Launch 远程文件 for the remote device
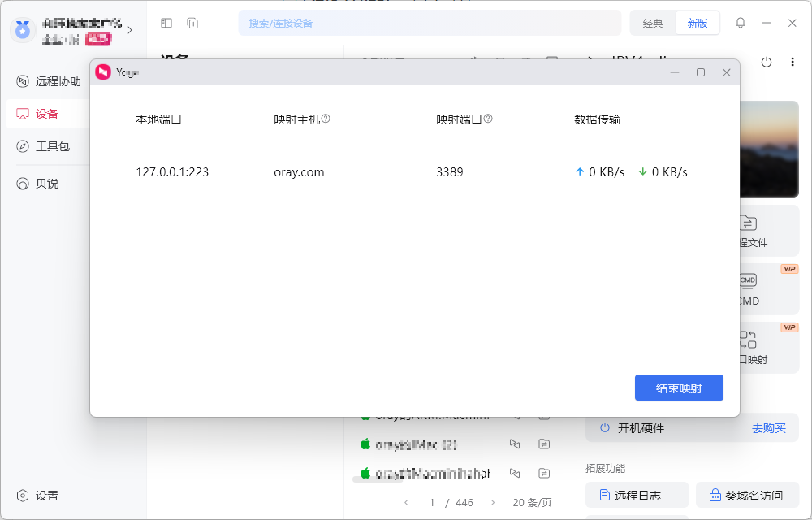 point(768,231)
